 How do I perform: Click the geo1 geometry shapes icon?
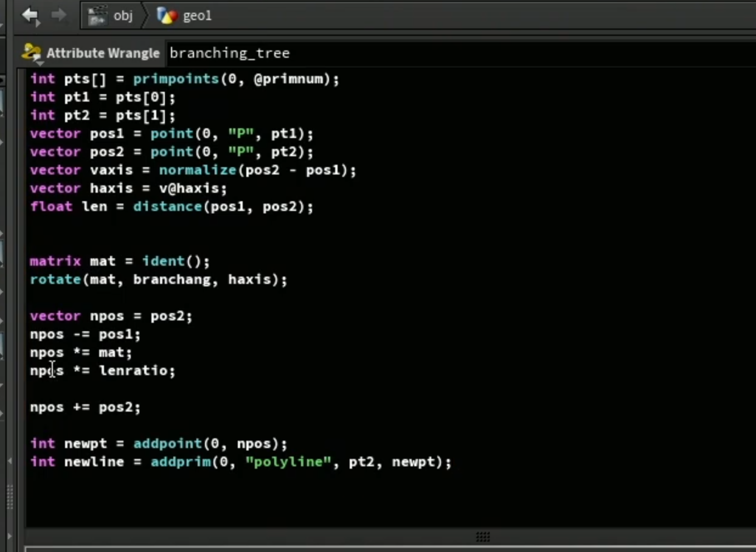click(167, 16)
